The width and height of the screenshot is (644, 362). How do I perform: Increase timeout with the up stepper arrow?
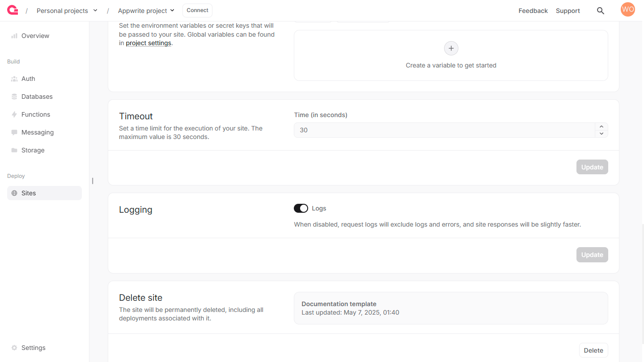[602, 126]
